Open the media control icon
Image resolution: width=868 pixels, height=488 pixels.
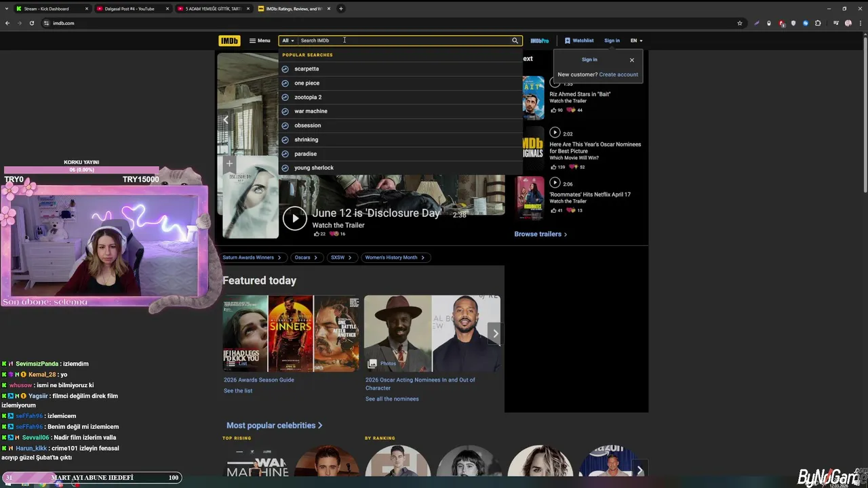pyautogui.click(x=836, y=23)
